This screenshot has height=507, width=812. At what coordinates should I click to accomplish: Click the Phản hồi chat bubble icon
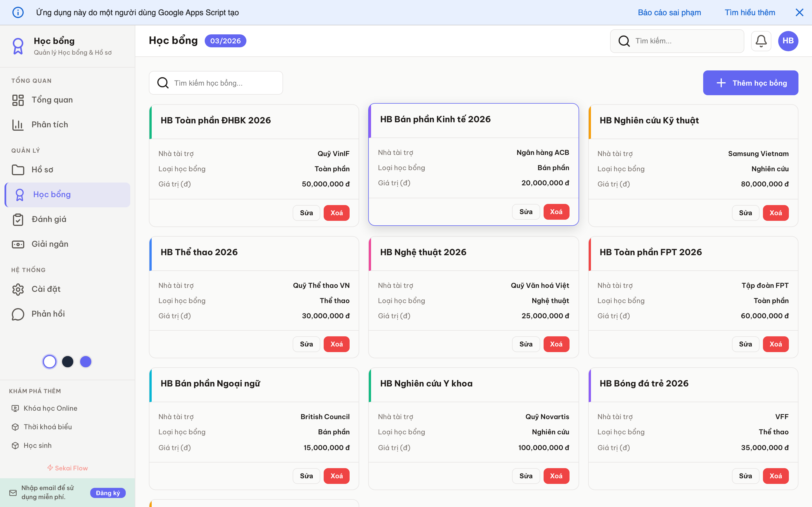pyautogui.click(x=18, y=314)
